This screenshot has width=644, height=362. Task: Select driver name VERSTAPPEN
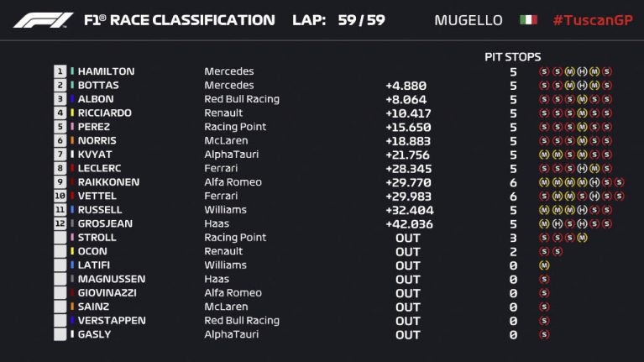[112, 321]
